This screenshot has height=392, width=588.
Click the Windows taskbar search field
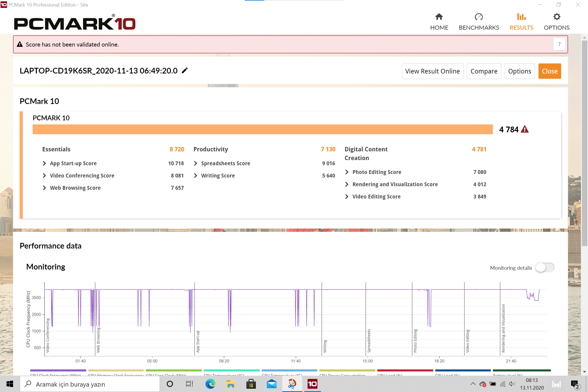(x=90, y=384)
